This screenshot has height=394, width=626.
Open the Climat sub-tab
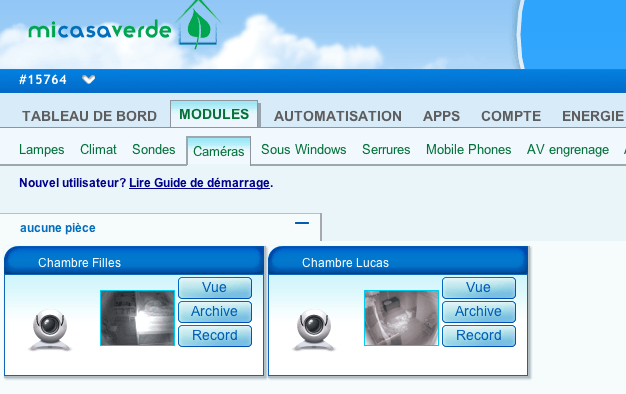click(98, 150)
